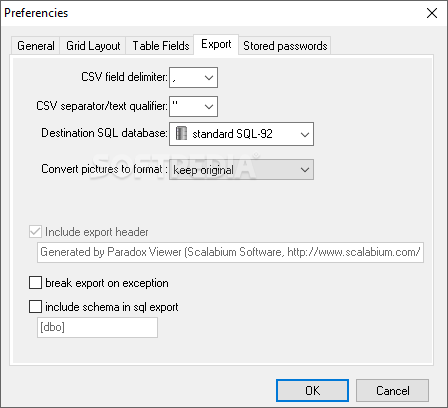448x408 pixels.
Task: Click the [dbo] schema name field
Action: coord(97,327)
